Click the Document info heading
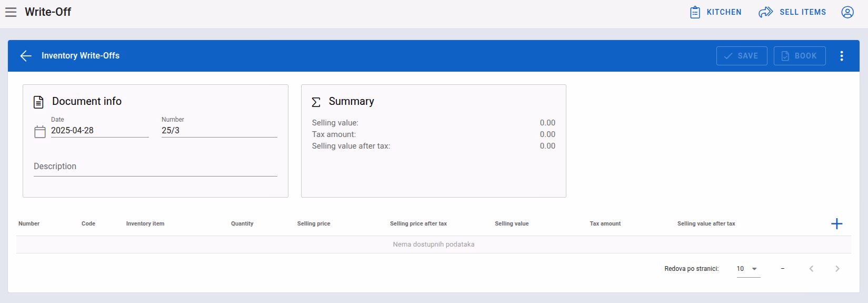 pyautogui.click(x=87, y=101)
